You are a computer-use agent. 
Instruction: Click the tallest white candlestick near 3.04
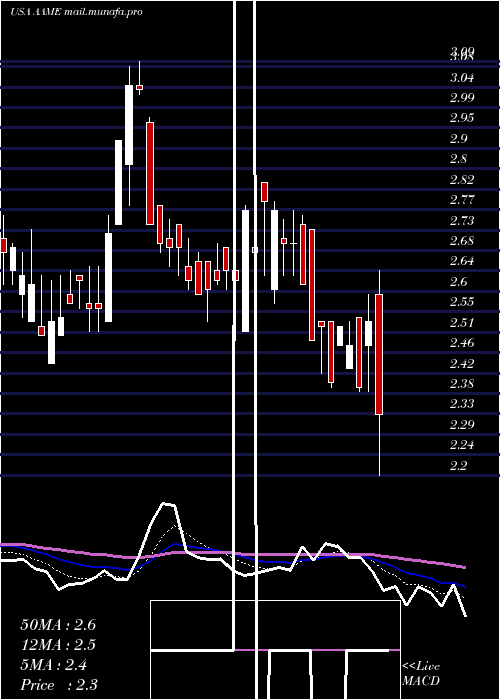tap(129, 125)
